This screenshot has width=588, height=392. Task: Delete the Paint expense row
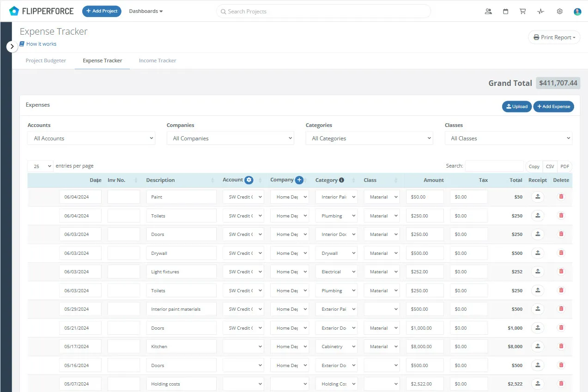(x=561, y=197)
